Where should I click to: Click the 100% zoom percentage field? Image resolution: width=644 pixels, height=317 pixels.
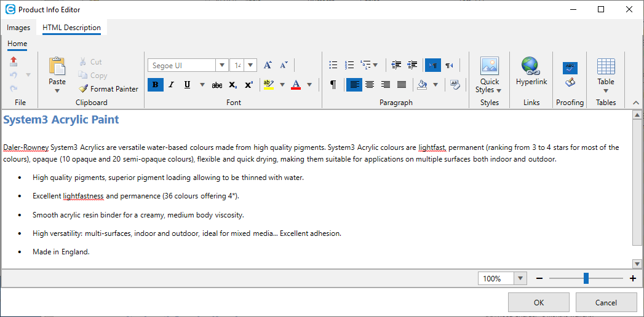(496, 278)
